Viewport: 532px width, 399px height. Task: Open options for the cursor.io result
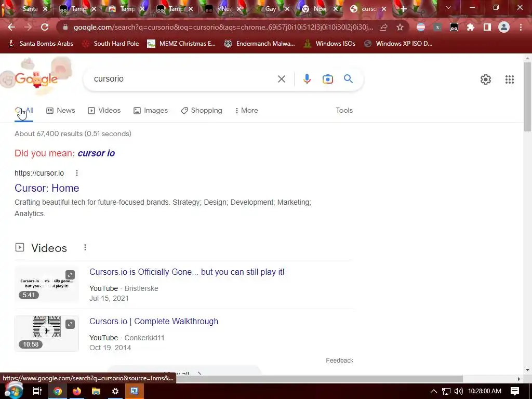tap(77, 173)
